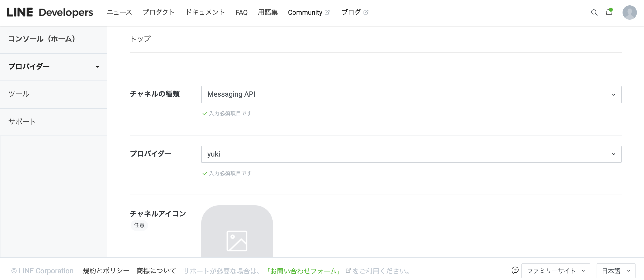Click the profile avatar icon
The width and height of the screenshot is (644, 280).
tap(630, 13)
